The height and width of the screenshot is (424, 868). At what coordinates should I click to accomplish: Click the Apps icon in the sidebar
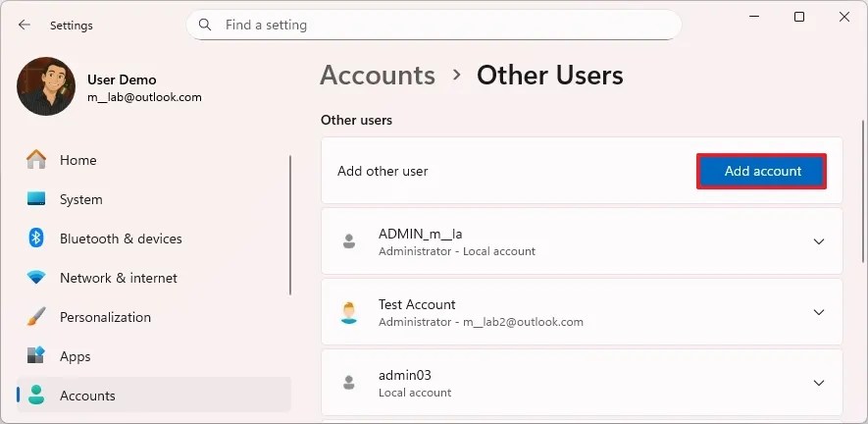tap(36, 356)
